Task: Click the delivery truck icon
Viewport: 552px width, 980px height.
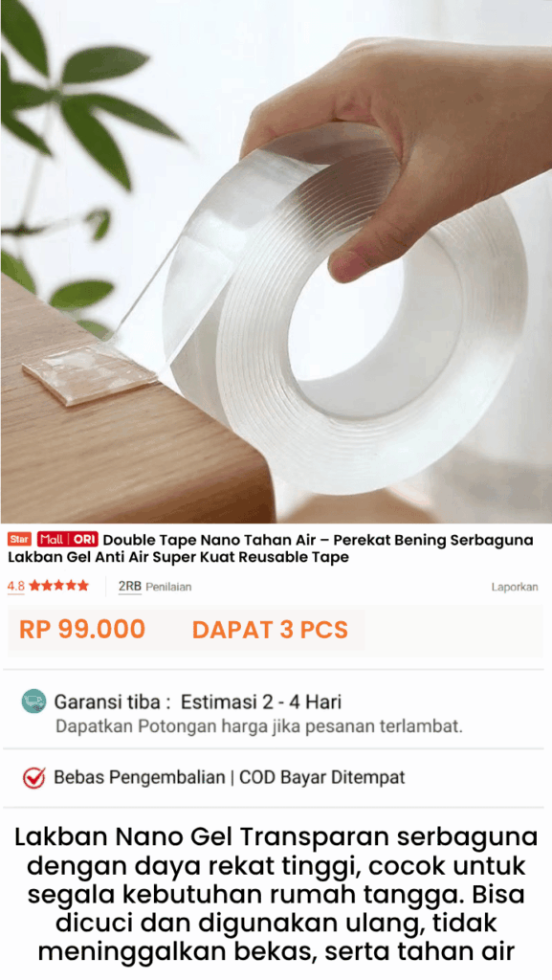Action: (33, 702)
